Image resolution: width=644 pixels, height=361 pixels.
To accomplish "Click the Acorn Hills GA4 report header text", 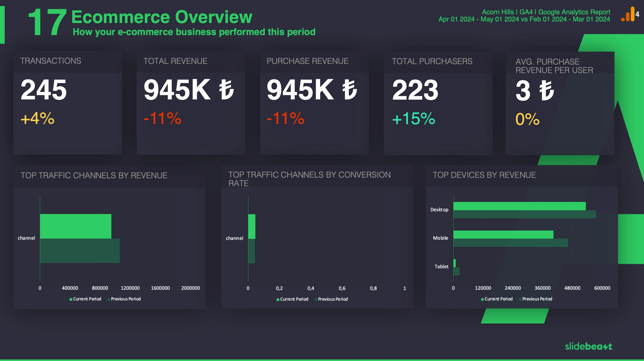I will (546, 12).
